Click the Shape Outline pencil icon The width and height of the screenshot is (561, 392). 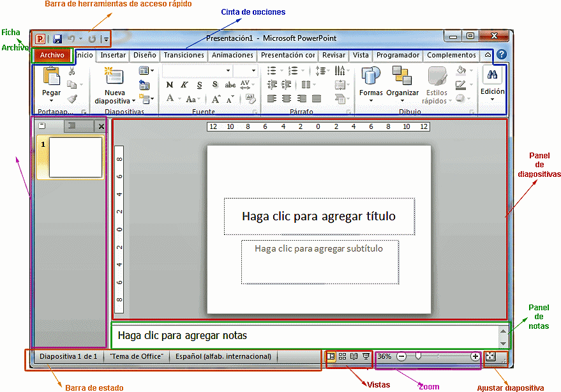461,85
